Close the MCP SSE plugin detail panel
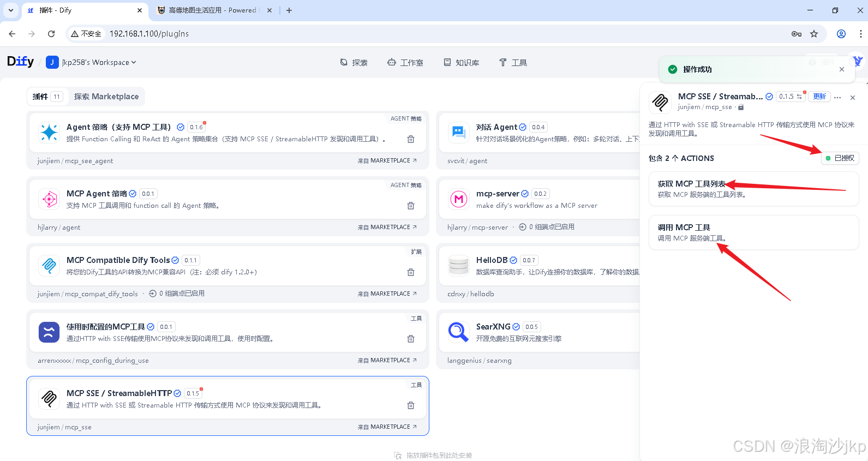868x461 pixels. pos(853,98)
